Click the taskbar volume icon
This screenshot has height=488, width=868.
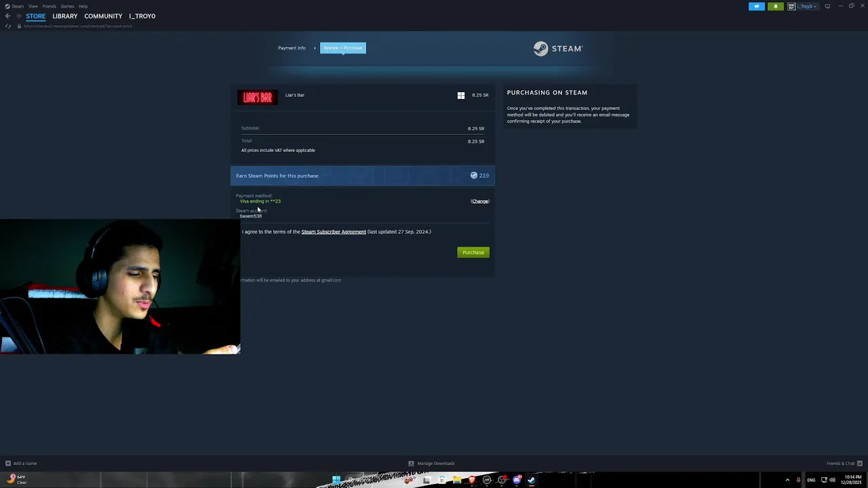(x=832, y=481)
